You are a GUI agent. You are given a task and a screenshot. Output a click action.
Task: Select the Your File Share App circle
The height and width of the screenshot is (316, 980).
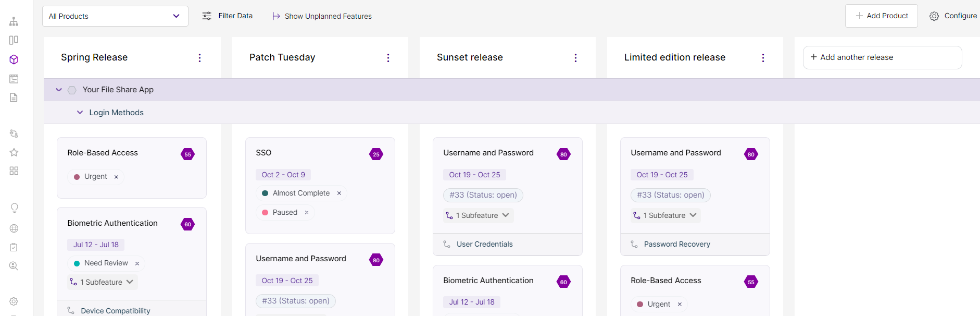72,90
